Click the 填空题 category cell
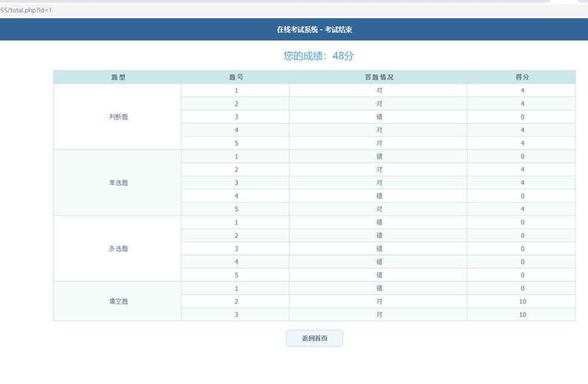This screenshot has width=588, height=384. 117,301
